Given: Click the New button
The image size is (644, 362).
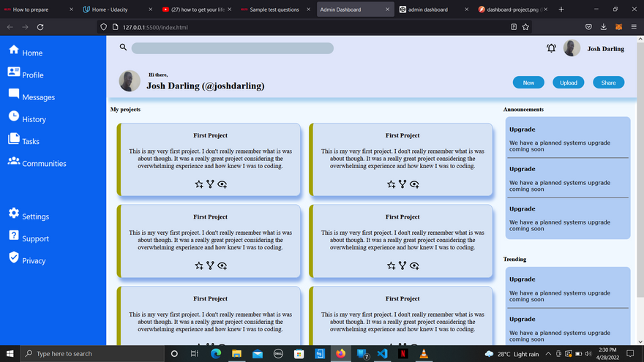Looking at the screenshot, I should pos(528,83).
